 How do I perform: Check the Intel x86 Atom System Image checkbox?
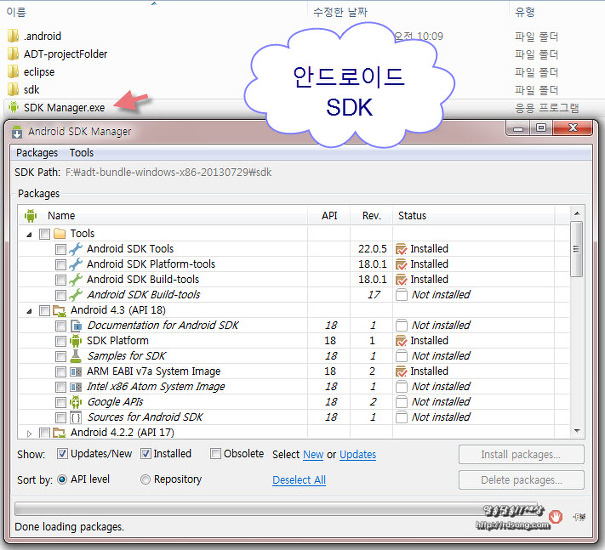61,387
